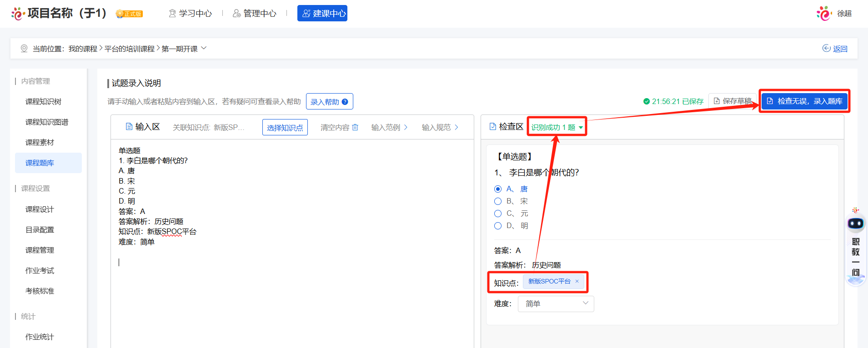Viewport: 868px width, 348px height.
Task: Click the return arrow icon labeled 返回
Action: [x=827, y=49]
